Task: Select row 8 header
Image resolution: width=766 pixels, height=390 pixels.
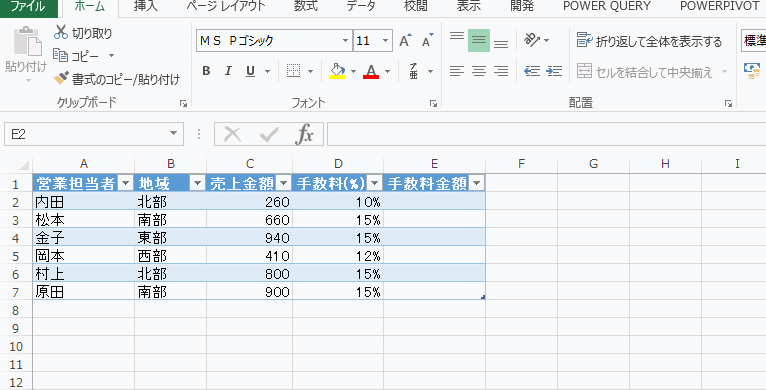Action: click(16, 310)
